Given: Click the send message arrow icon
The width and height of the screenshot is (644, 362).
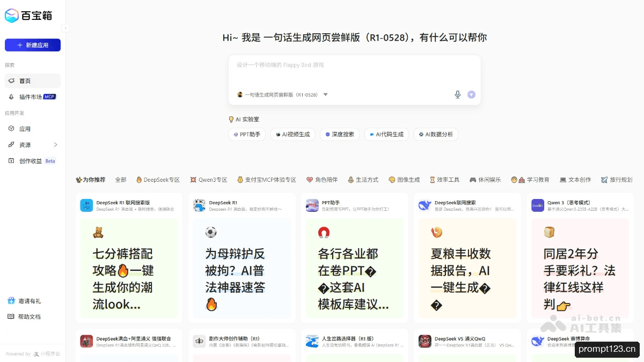Looking at the screenshot, I should click(x=471, y=94).
